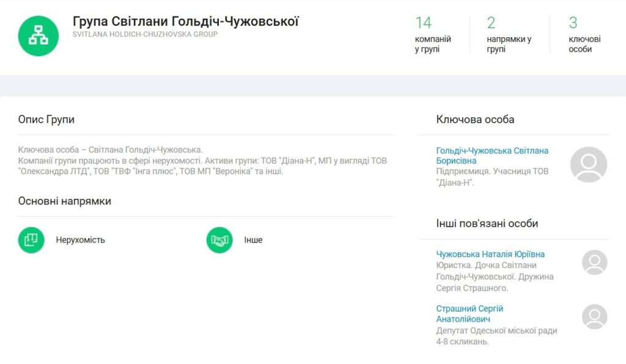The image size is (626, 364).
Task: Click the Опис Групи section heading
Action: coord(46,120)
